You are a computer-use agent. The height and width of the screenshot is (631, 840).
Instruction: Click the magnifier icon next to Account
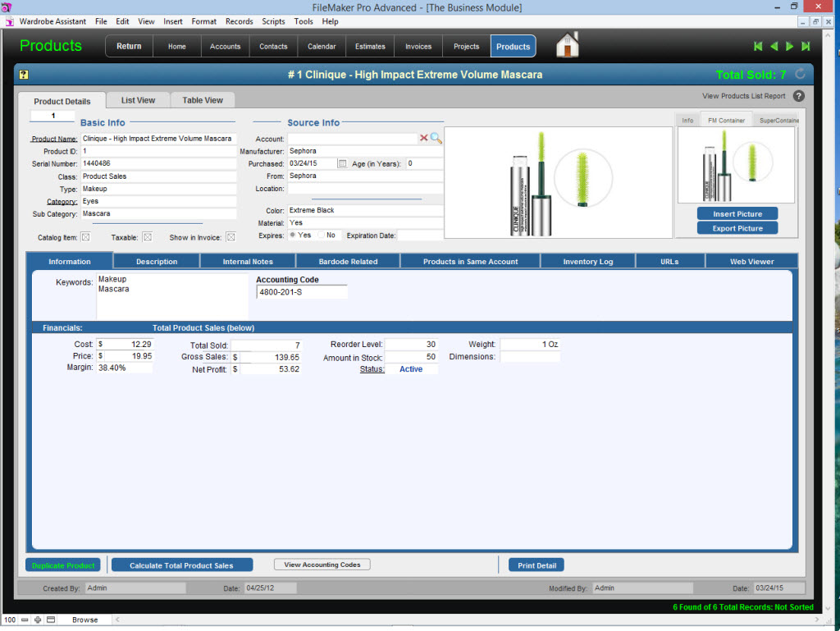(436, 138)
